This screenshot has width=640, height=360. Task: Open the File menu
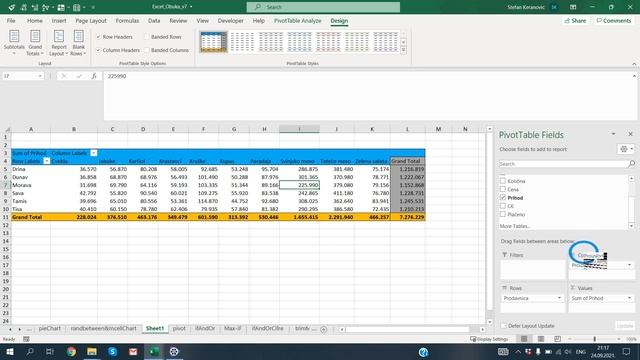(x=11, y=20)
